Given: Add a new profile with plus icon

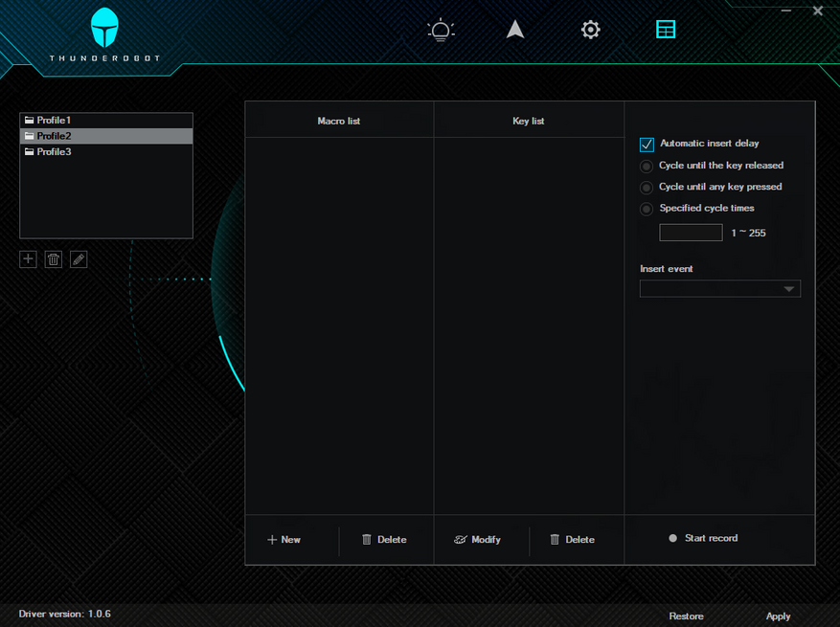Looking at the screenshot, I should 28,259.
